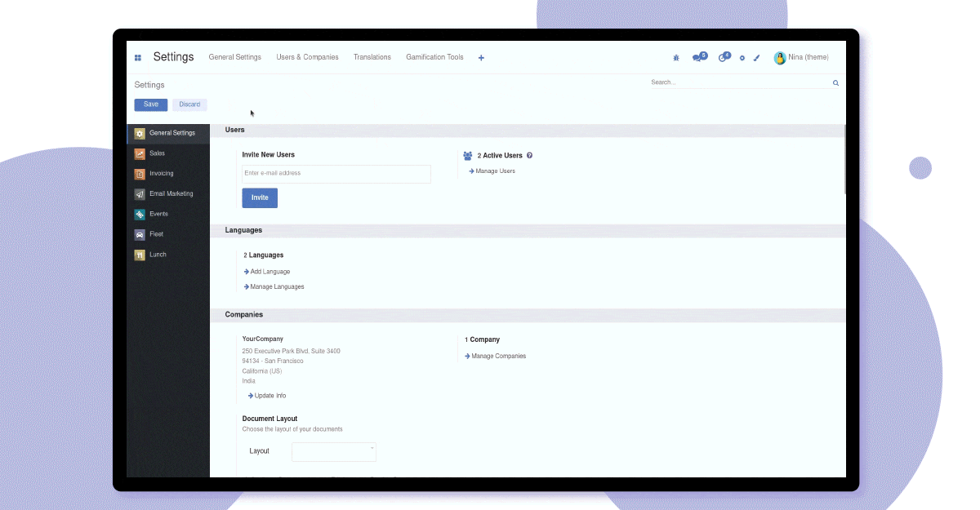980x510 pixels.
Task: Click the Email Marketing icon in sidebar
Action: tap(140, 194)
